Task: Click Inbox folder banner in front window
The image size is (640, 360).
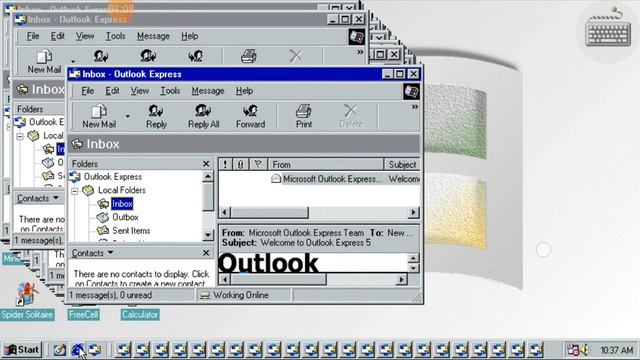Action: pyautogui.click(x=244, y=144)
